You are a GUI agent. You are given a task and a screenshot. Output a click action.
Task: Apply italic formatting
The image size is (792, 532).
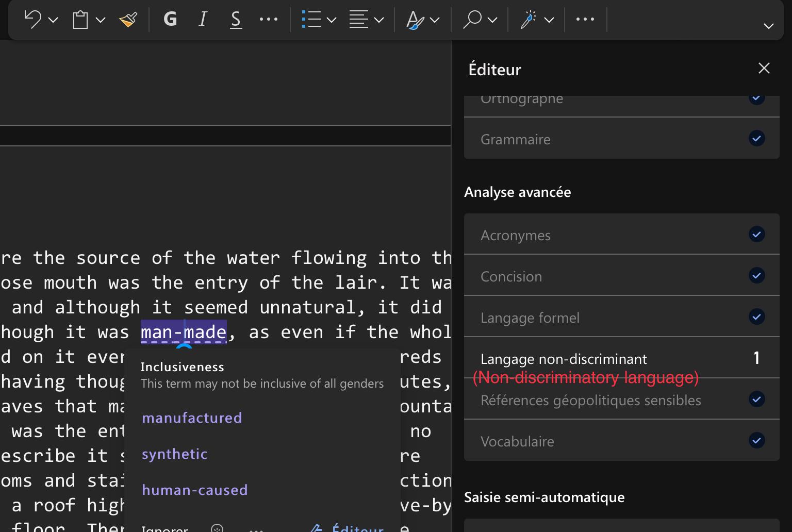tap(203, 20)
